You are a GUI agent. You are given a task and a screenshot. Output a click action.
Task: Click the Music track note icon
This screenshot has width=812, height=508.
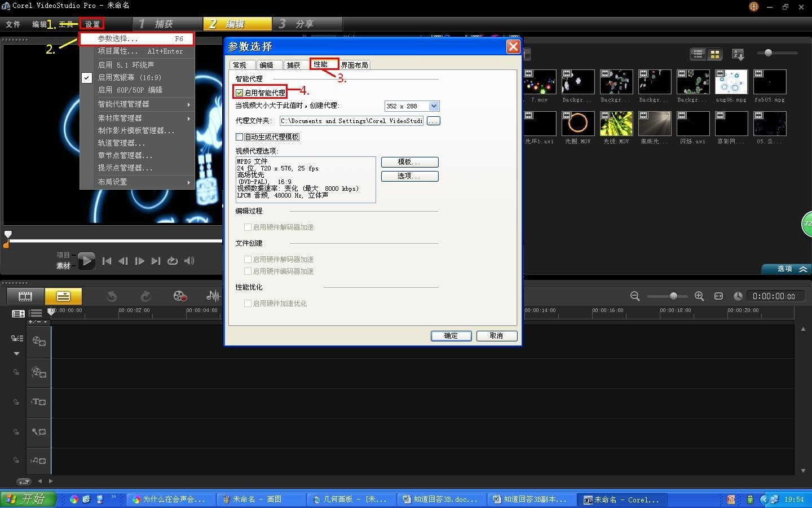tap(38, 461)
